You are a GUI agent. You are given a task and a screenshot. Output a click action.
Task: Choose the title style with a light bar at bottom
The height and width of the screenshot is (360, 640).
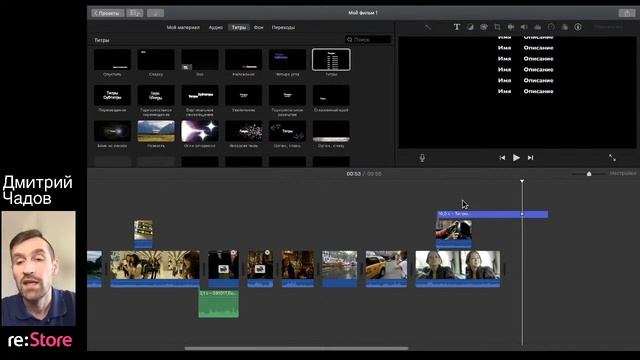tap(331, 131)
